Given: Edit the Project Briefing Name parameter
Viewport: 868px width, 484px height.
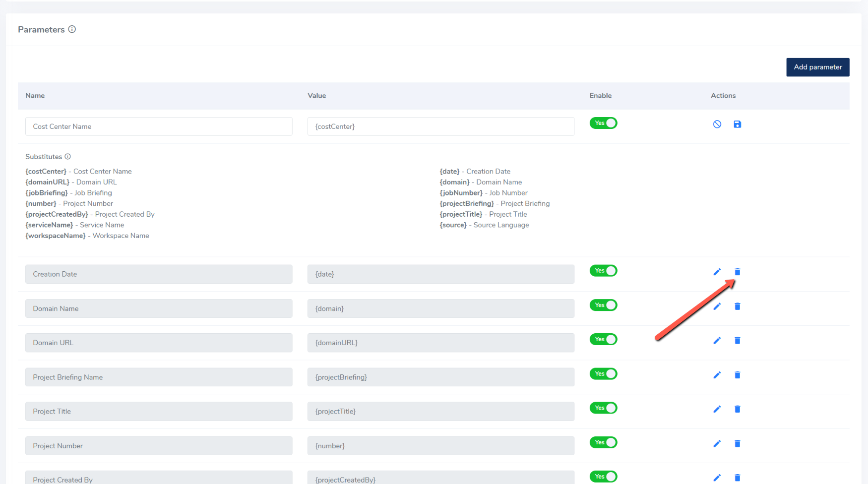Looking at the screenshot, I should (x=717, y=375).
